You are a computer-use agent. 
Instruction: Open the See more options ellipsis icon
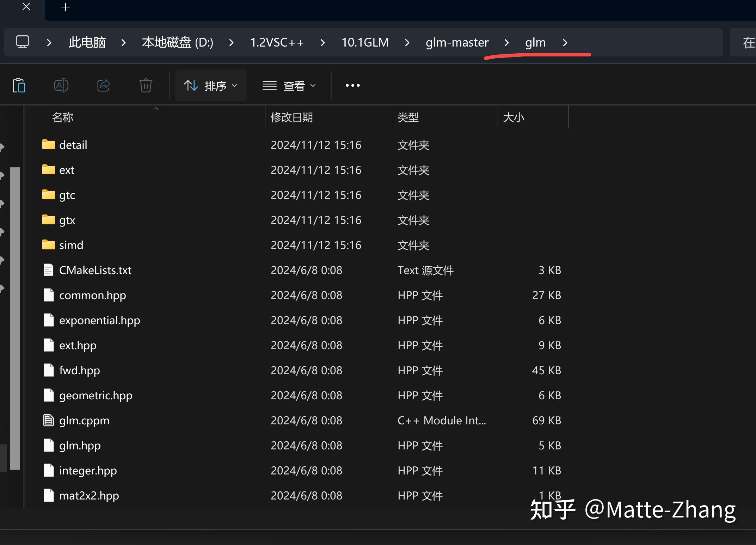352,85
